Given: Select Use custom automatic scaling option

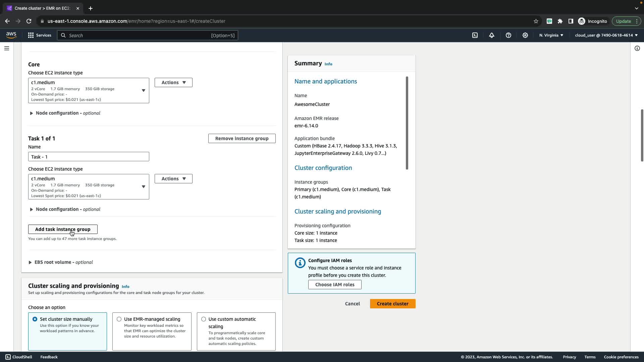Looking at the screenshot, I should 204,319.
